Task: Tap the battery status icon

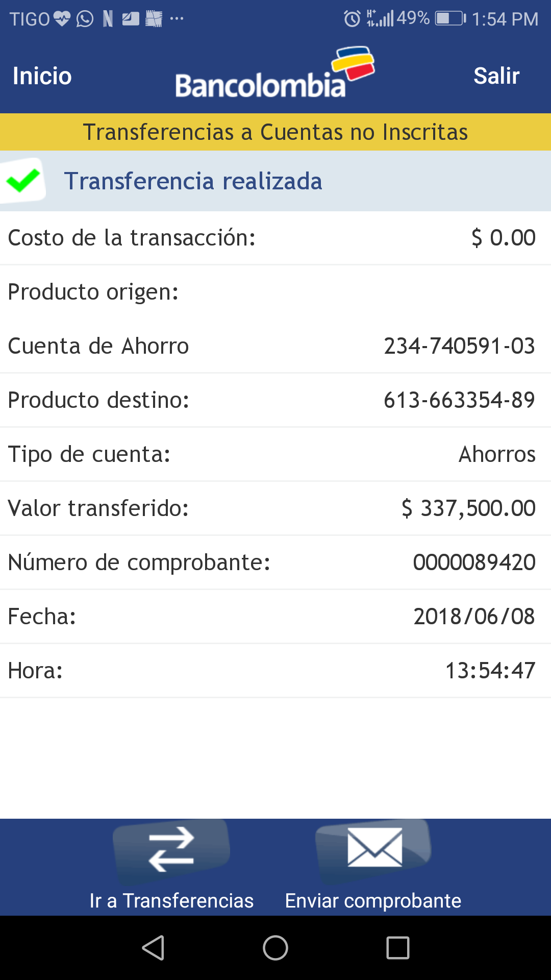Action: click(x=450, y=19)
